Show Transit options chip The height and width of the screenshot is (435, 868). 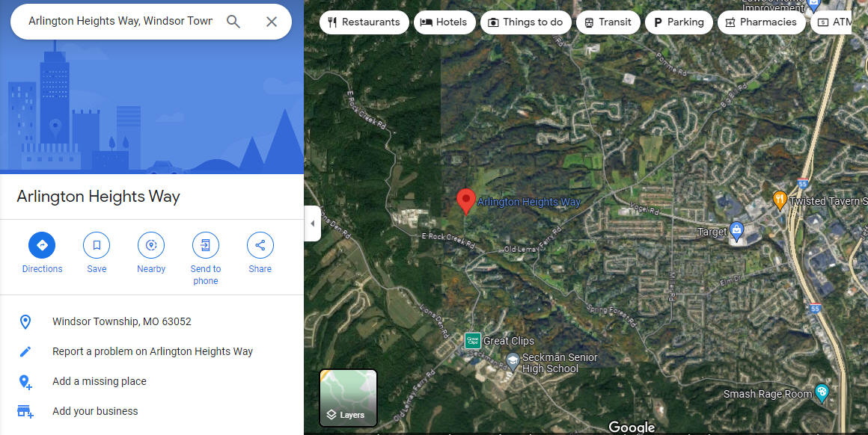point(608,22)
